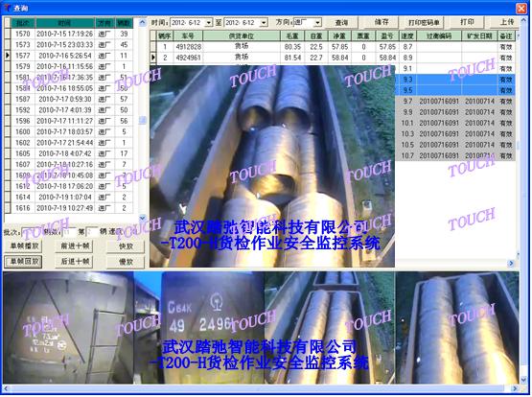Viewport: 532px width, 397px height.
Task: Click gross weight cell 80.35
Action: click(x=292, y=46)
